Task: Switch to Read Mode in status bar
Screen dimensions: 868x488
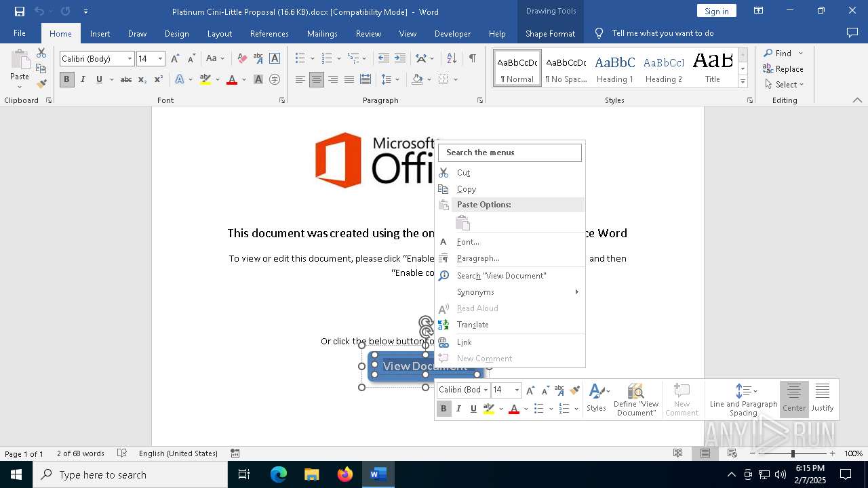Action: point(677,453)
